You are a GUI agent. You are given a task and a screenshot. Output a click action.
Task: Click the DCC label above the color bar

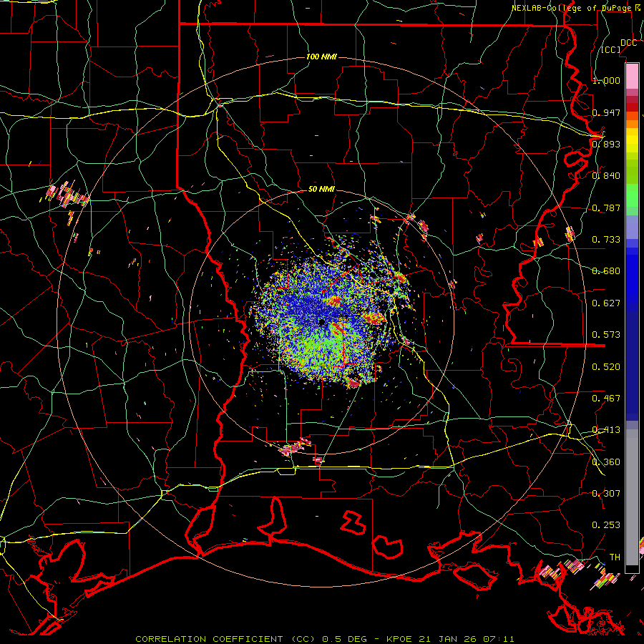pos(628,43)
